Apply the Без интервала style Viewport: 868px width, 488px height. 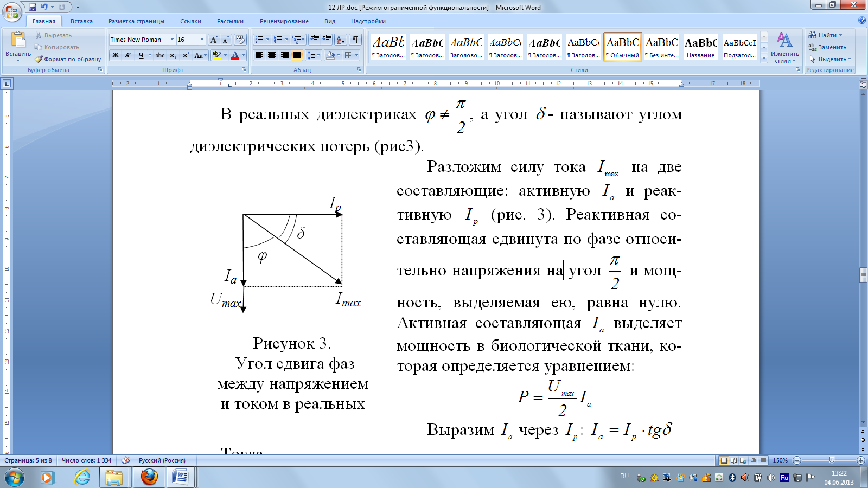click(662, 47)
